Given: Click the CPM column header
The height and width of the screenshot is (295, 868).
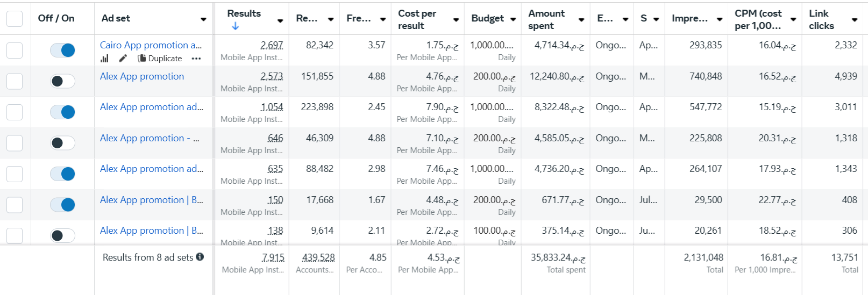Looking at the screenshot, I should (758, 19).
